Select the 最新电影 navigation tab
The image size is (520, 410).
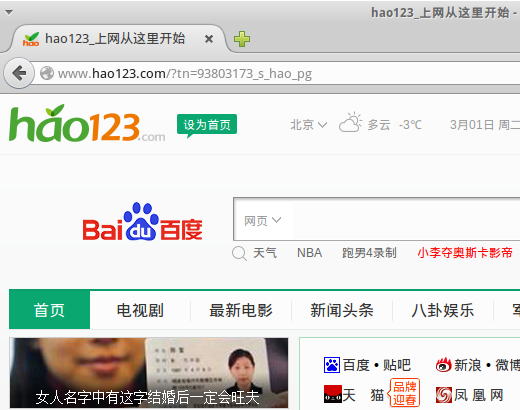(241, 310)
